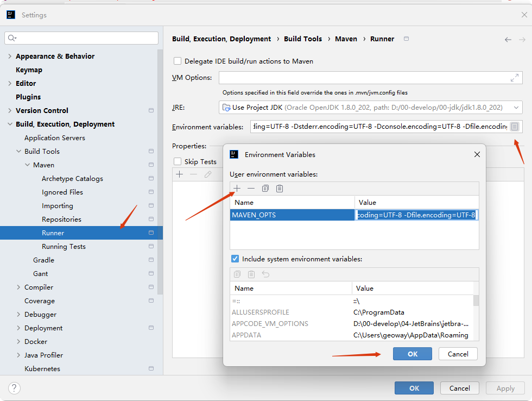Select Ignored Files under Maven

(62, 192)
